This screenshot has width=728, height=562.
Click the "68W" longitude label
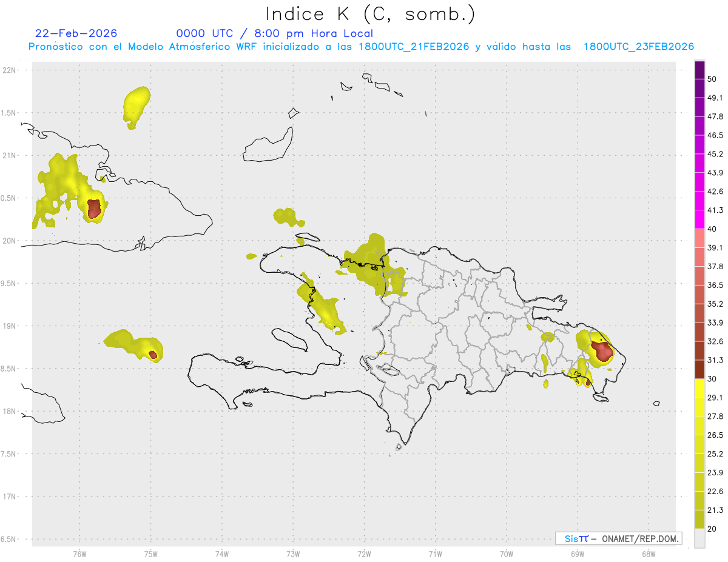tap(649, 554)
